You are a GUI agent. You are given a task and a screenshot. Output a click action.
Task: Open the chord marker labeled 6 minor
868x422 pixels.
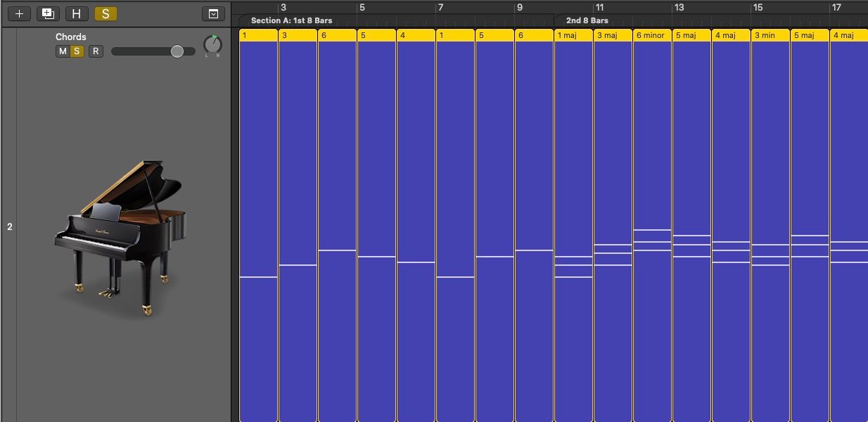tap(651, 34)
